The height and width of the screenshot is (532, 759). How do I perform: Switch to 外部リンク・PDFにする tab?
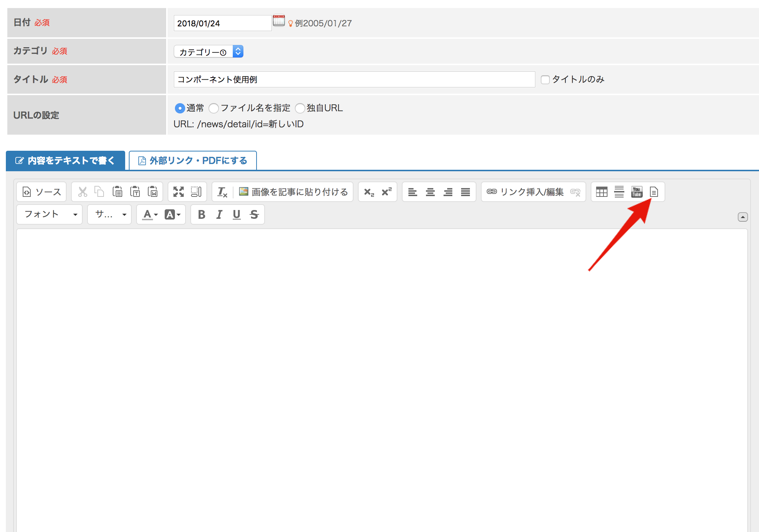click(193, 161)
